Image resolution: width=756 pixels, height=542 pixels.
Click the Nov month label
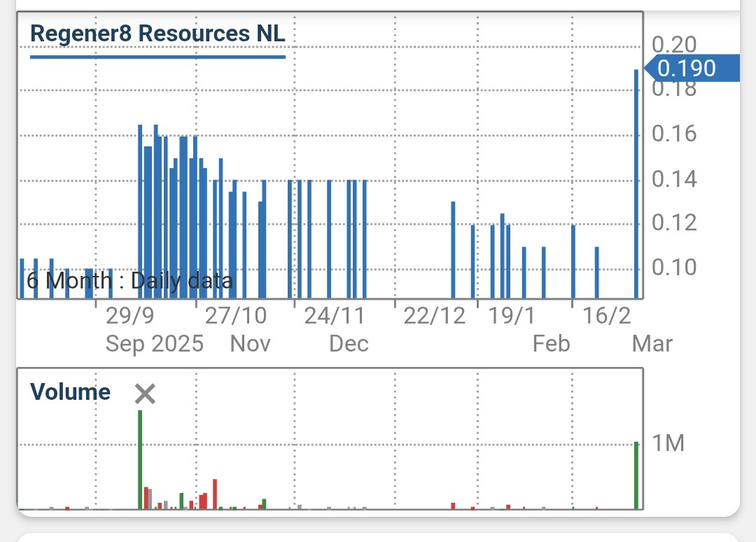[x=250, y=344]
